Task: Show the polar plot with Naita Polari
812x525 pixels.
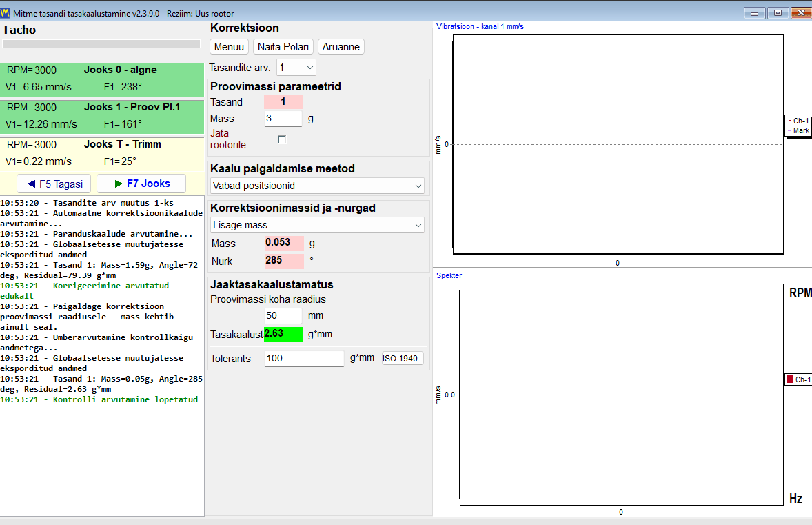Action: pos(283,47)
